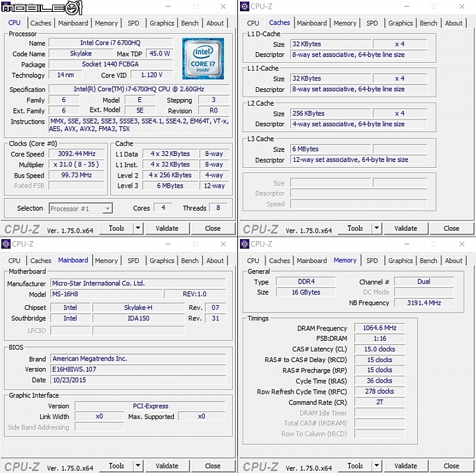Click the Specification field i7-6700HQ CPU @ 2.60GHz
The width and height of the screenshot is (476, 473).
(x=139, y=89)
